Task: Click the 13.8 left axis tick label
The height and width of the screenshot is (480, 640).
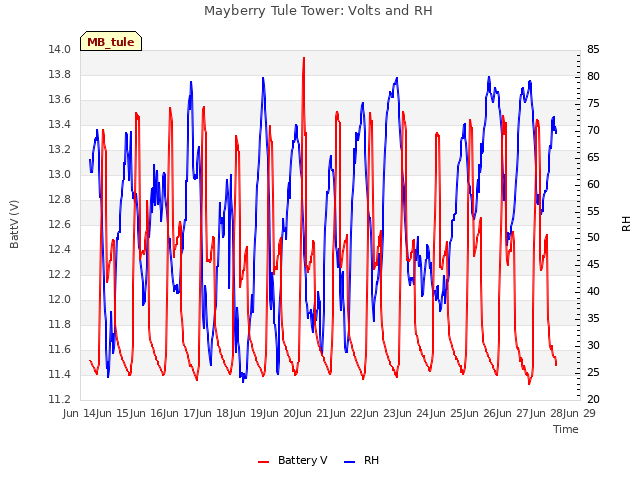Action: 59,75
